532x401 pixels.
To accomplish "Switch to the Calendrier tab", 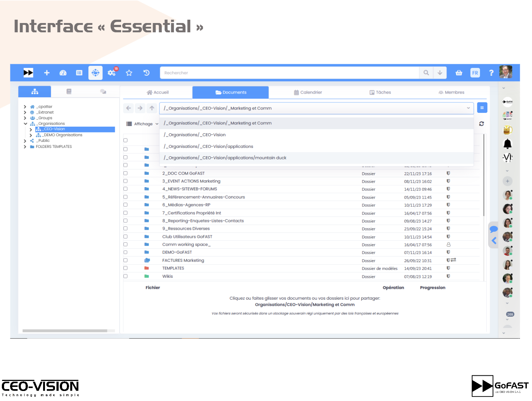I will pyautogui.click(x=308, y=92).
